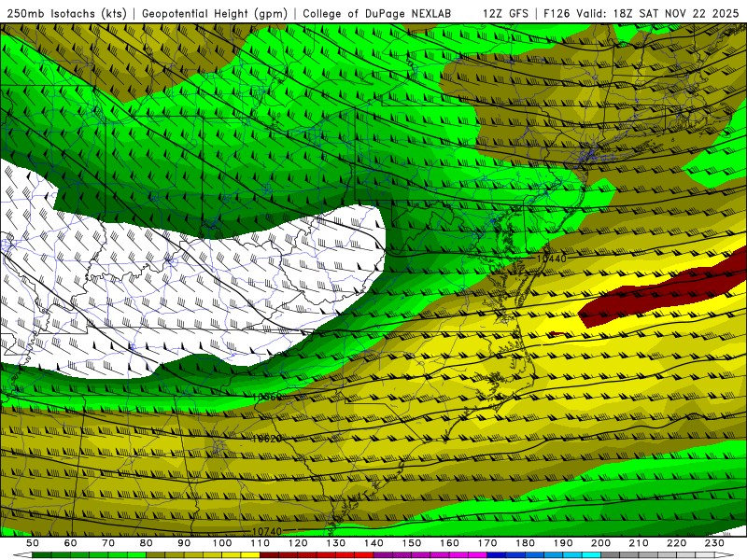Image resolution: width=747 pixels, height=560 pixels.
Task: Click the 200 value on the color scale
Action: (600, 543)
